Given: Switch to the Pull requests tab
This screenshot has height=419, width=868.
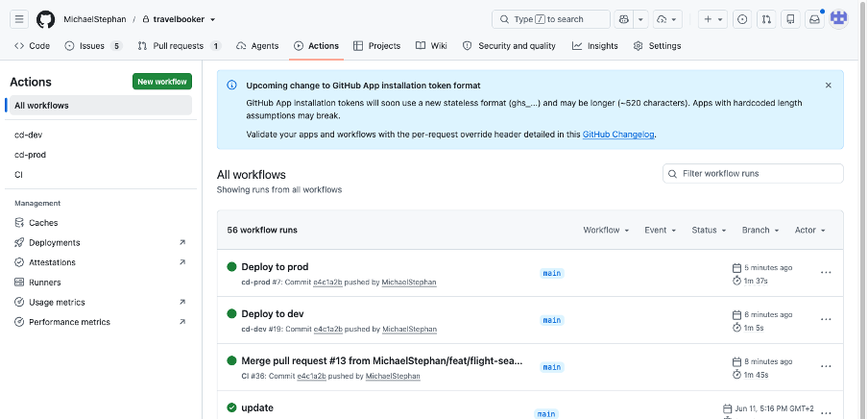Looking at the screenshot, I should point(180,46).
